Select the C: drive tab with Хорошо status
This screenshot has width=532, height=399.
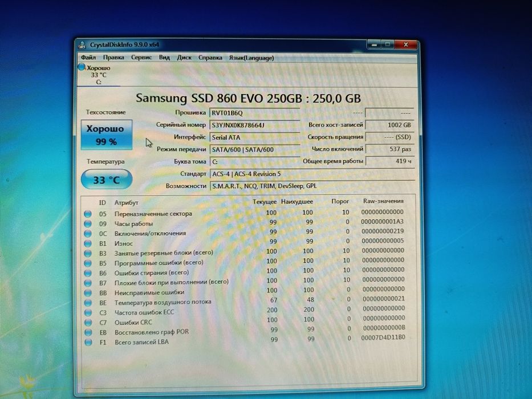coord(99,74)
